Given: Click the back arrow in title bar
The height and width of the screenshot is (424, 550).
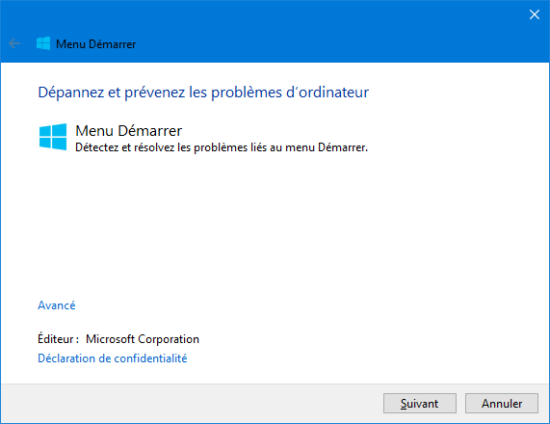Looking at the screenshot, I should click(x=14, y=44).
